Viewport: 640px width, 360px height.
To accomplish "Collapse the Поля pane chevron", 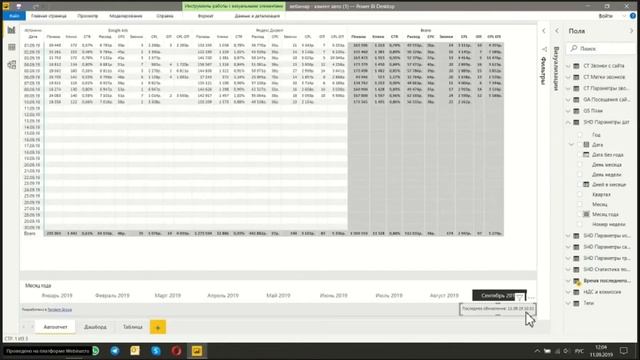I will click(x=631, y=31).
